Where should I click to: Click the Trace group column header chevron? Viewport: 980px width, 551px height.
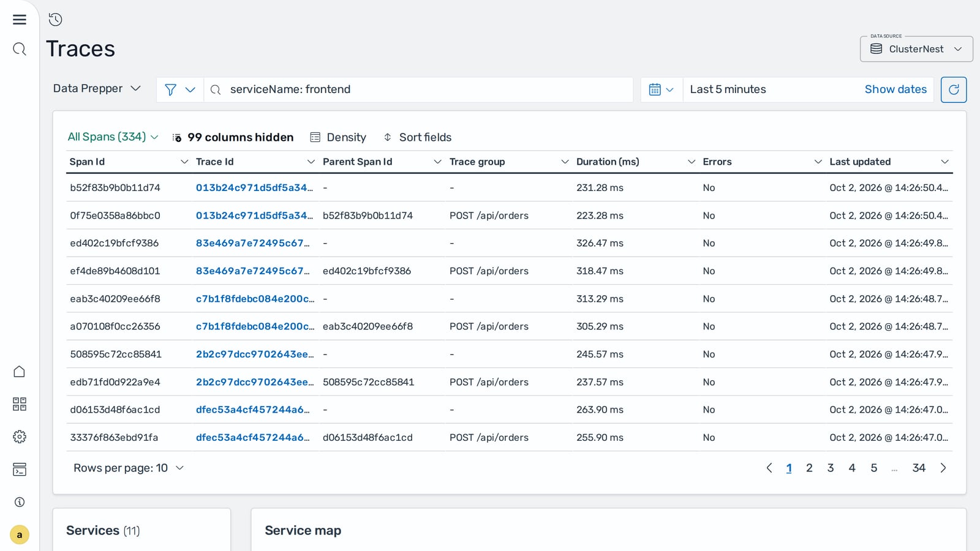[565, 162]
